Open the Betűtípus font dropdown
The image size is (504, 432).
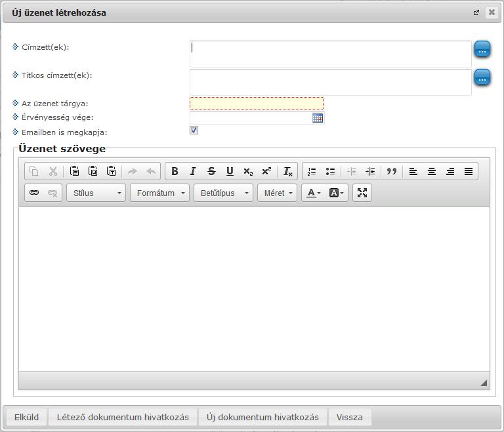223,193
